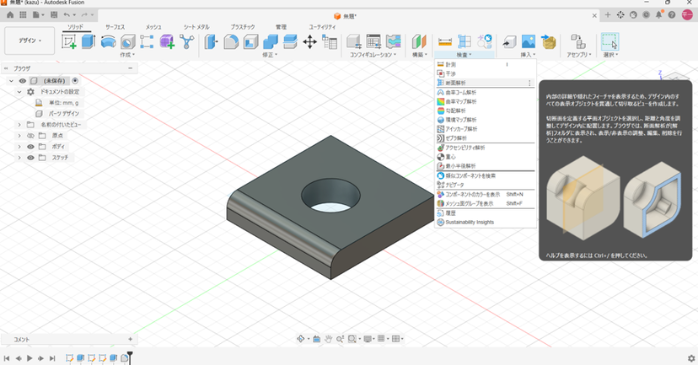Click the Measure ruler icon in toolbar
This screenshot has height=365, width=698.
[445, 42]
